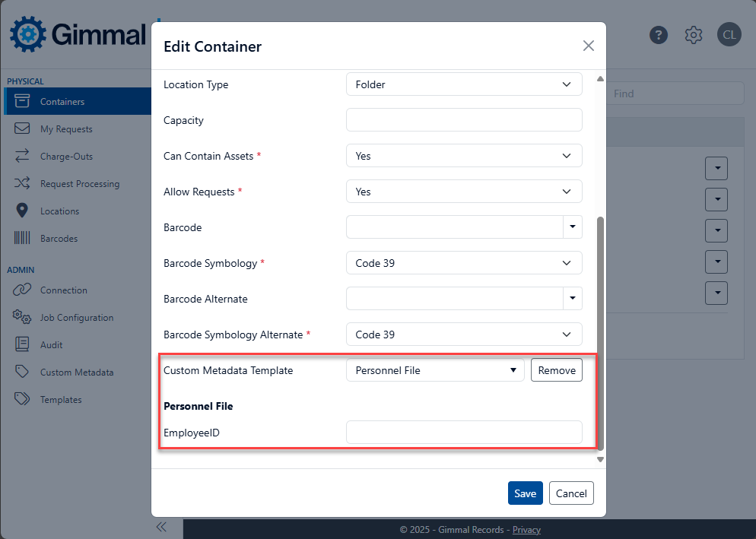Open the Can Contain Assets dropdown
This screenshot has height=539, width=756.
click(464, 156)
